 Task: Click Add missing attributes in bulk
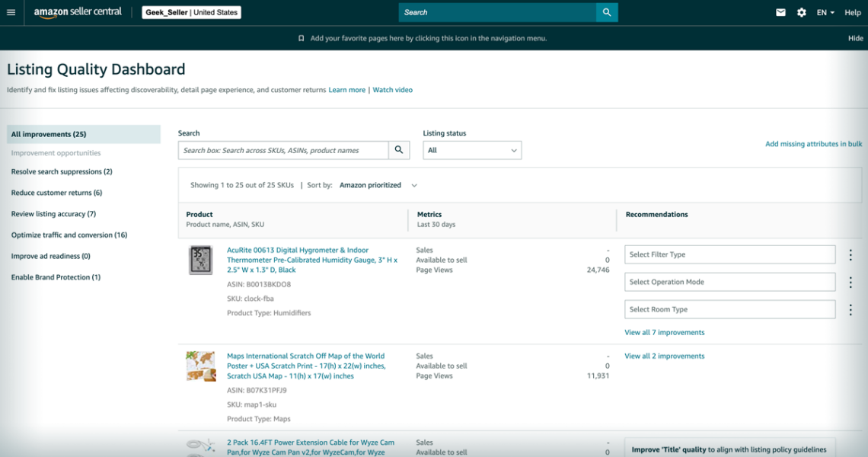(x=814, y=143)
